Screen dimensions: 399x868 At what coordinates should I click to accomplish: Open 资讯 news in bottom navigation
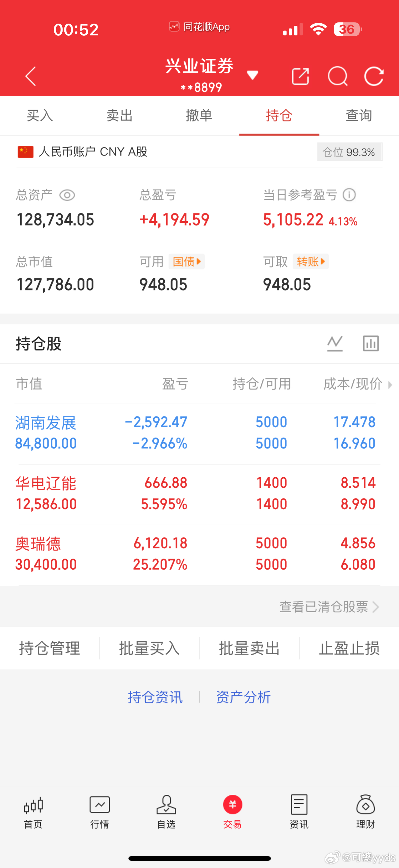click(299, 812)
